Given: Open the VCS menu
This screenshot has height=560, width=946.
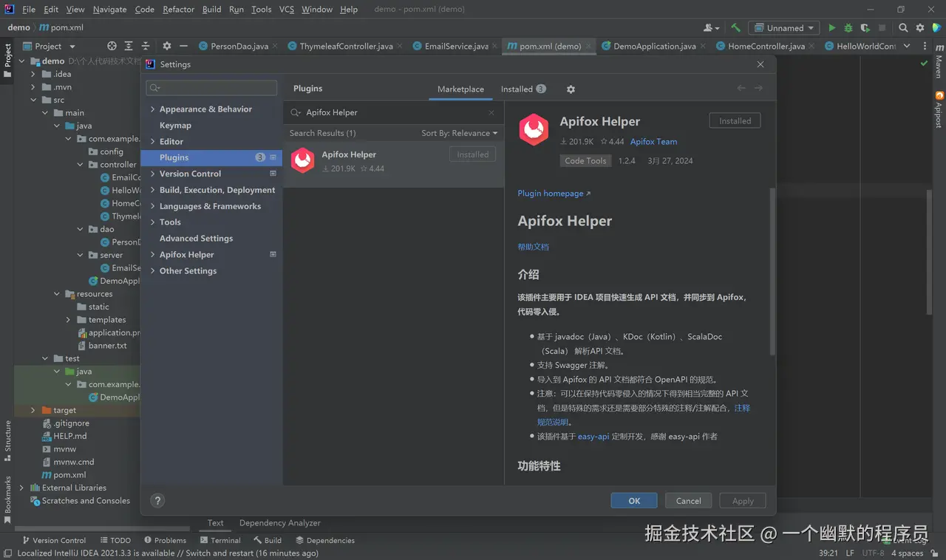Looking at the screenshot, I should [x=287, y=9].
